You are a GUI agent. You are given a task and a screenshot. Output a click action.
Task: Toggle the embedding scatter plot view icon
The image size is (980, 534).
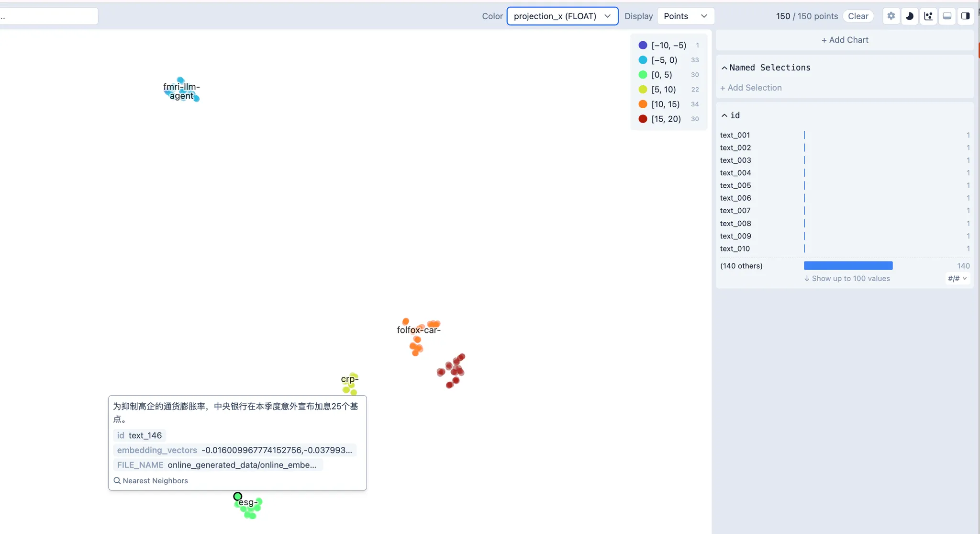point(928,16)
